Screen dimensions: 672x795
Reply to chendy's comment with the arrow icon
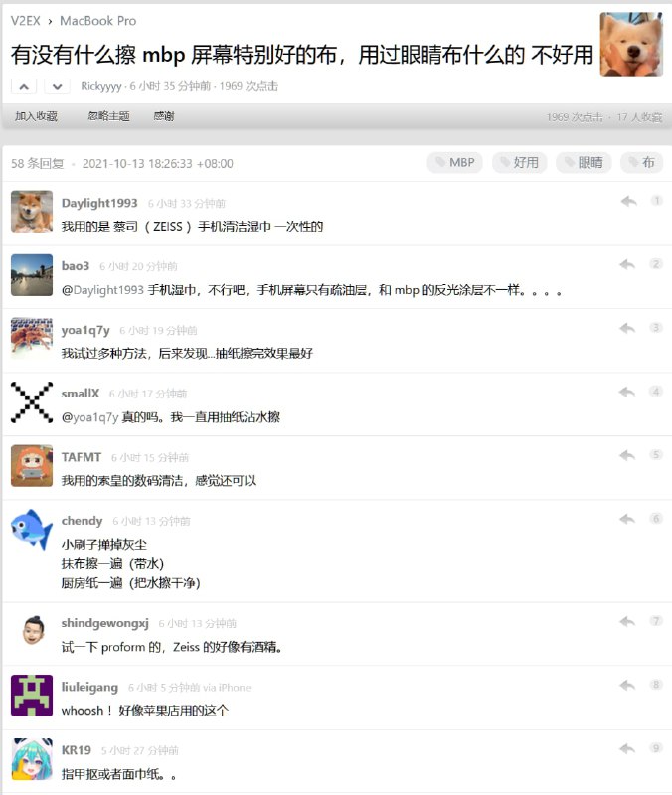click(628, 519)
